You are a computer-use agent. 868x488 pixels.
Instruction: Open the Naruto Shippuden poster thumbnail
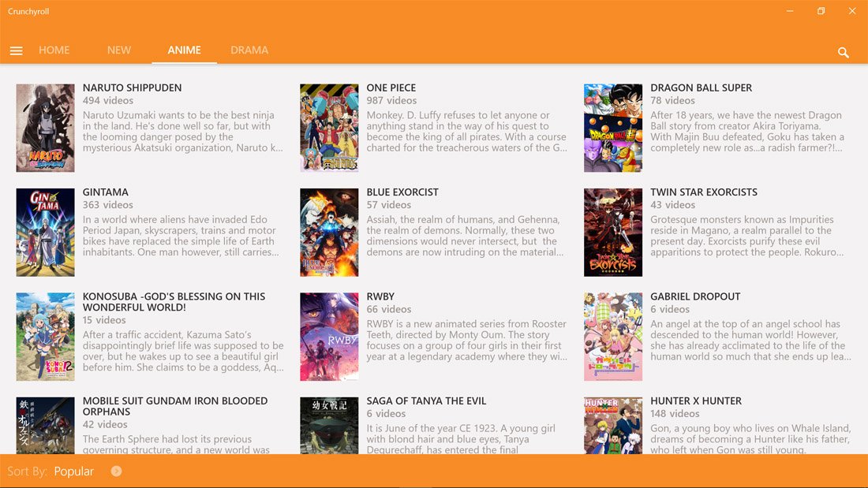tap(46, 128)
